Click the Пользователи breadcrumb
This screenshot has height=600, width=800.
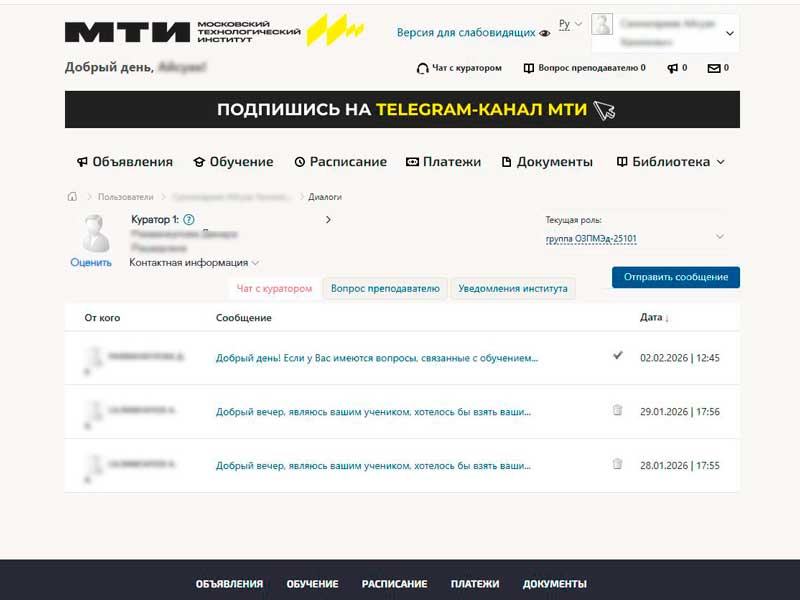point(126,197)
